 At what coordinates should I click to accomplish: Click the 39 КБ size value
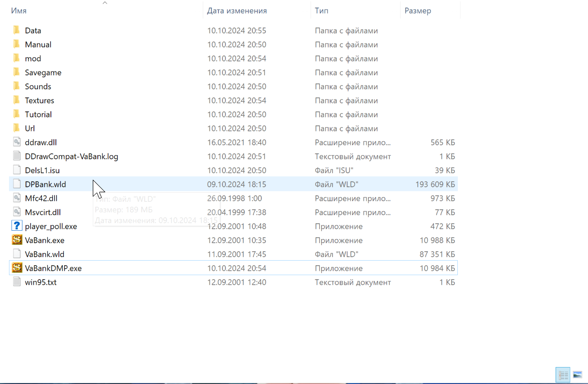pyautogui.click(x=445, y=170)
